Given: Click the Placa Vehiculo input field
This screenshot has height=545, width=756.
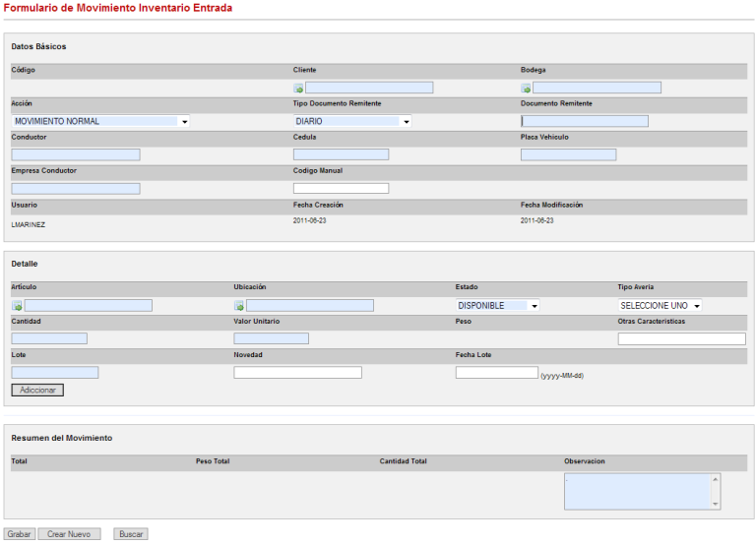Looking at the screenshot, I should coord(568,154).
